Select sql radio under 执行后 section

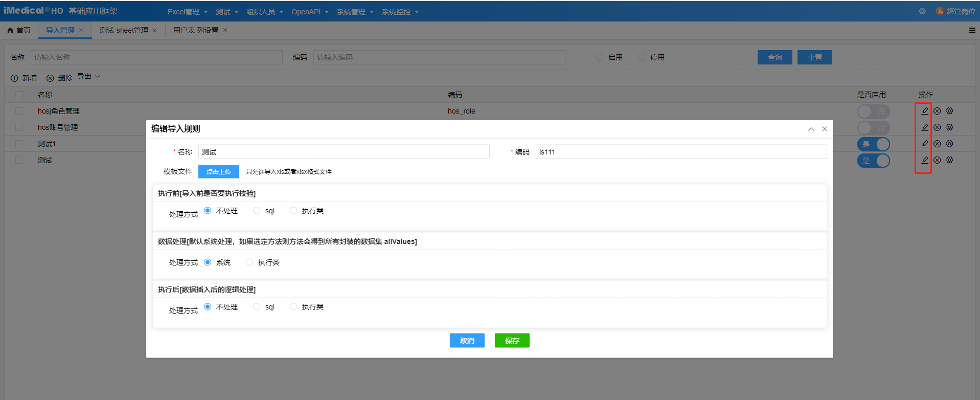(257, 307)
